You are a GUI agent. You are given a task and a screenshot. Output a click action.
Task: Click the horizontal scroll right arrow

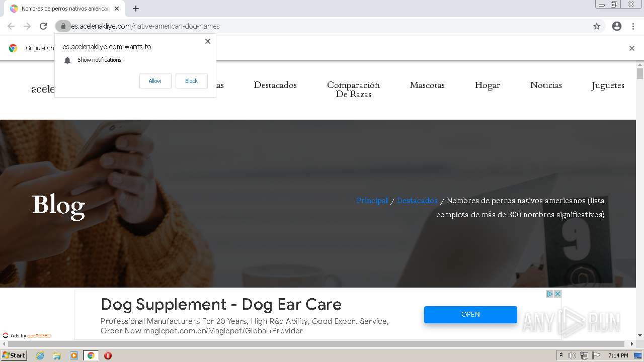632,344
